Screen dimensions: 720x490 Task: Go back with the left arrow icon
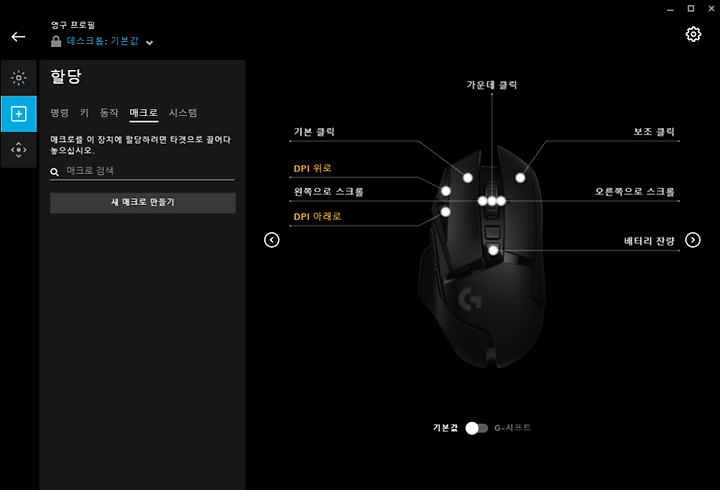pos(18,37)
